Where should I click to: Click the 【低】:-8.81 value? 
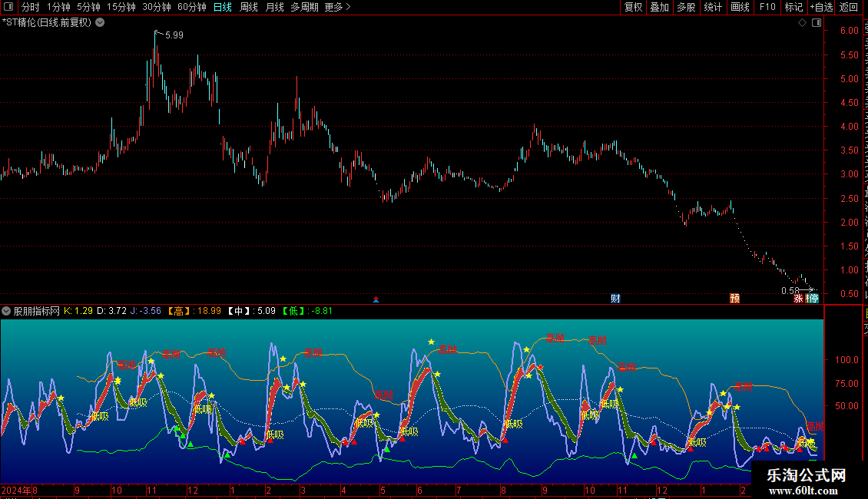point(307,311)
